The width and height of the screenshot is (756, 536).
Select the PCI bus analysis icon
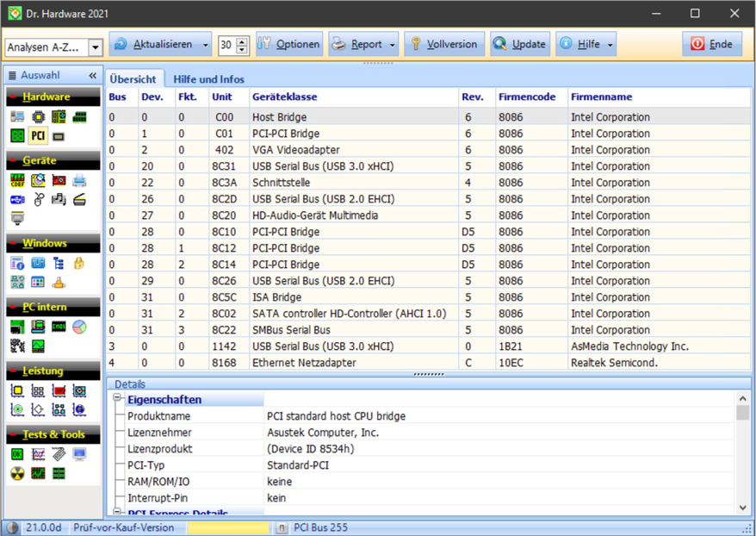coord(38,135)
